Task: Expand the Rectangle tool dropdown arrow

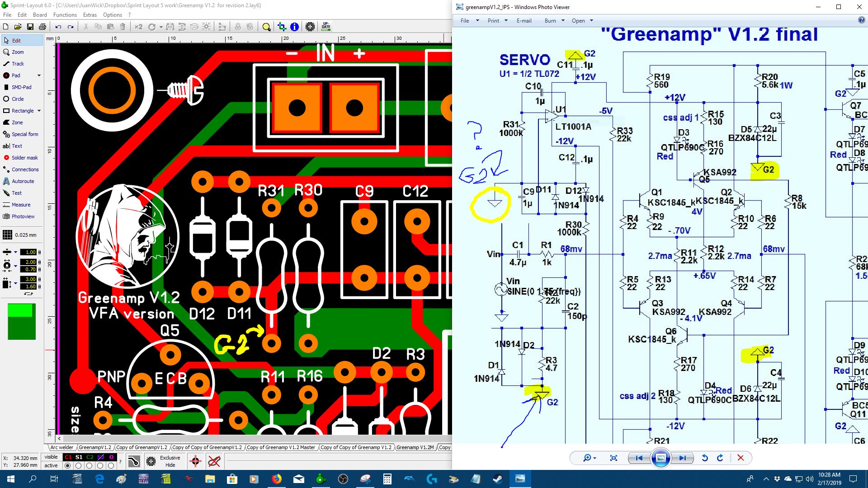Action: (39, 111)
